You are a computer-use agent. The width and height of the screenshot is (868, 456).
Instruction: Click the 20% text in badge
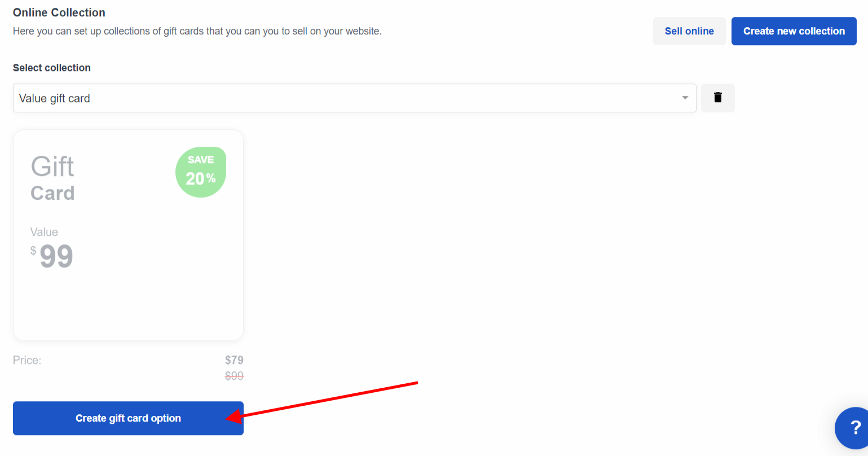coord(201,179)
